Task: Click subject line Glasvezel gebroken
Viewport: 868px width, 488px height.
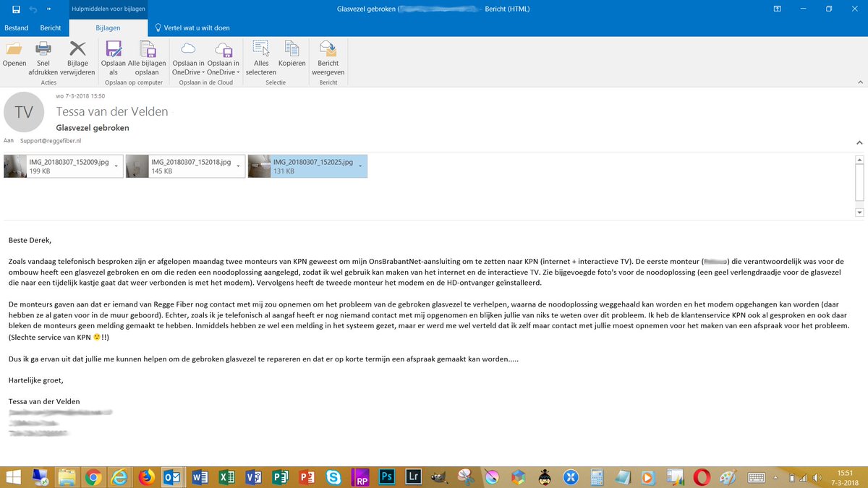Action: [x=93, y=127]
